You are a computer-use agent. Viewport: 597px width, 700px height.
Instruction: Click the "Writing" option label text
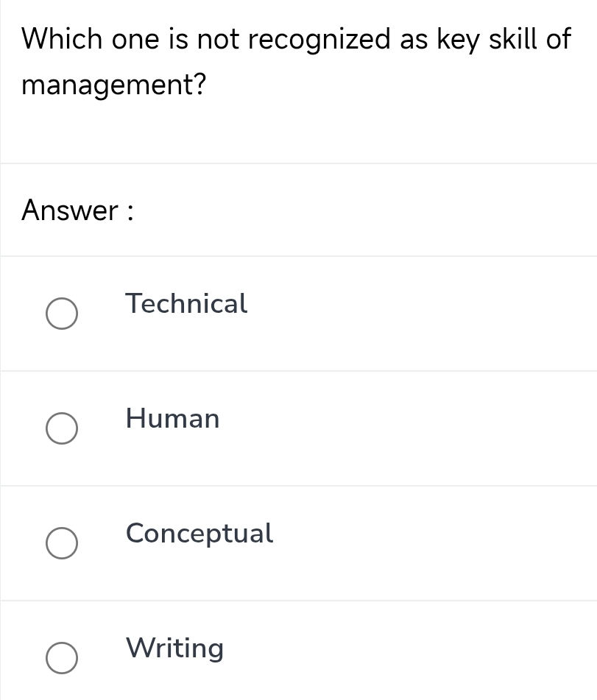174,648
